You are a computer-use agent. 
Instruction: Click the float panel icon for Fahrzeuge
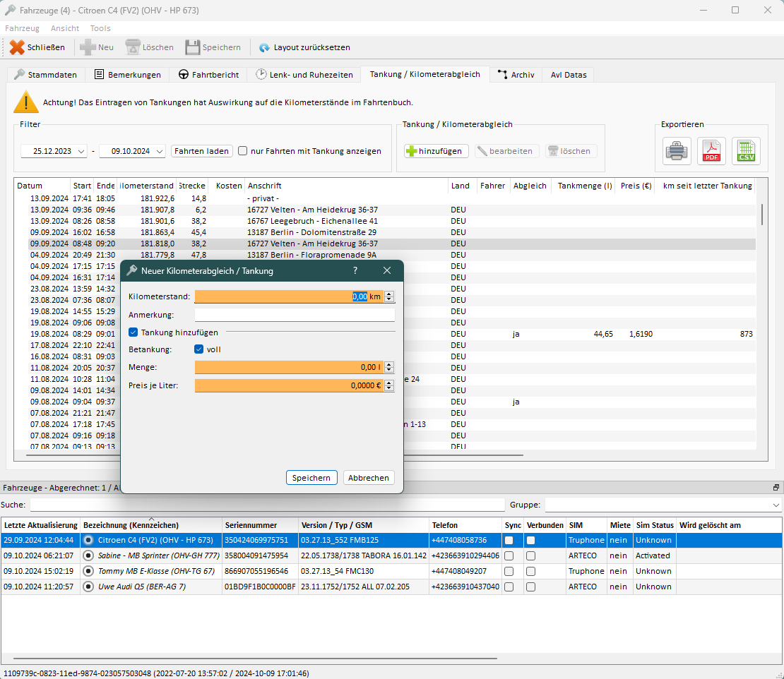[776, 488]
